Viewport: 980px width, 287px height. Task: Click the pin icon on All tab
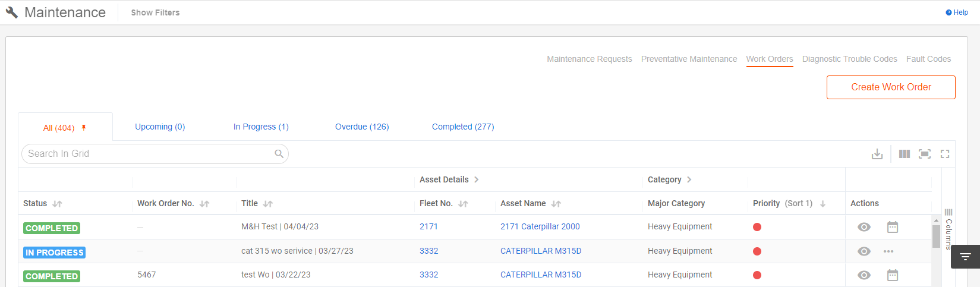pos(84,128)
